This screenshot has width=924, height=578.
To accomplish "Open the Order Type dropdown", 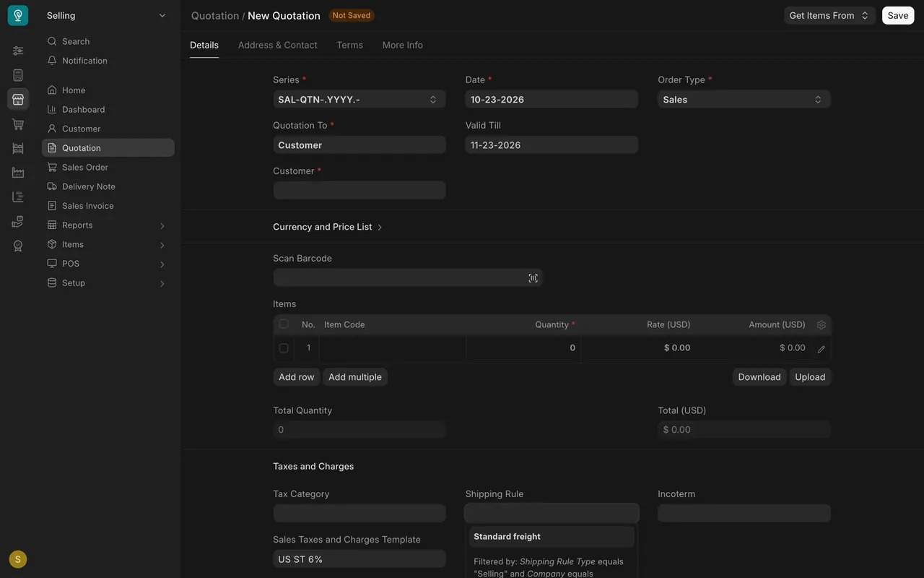I will (x=744, y=100).
